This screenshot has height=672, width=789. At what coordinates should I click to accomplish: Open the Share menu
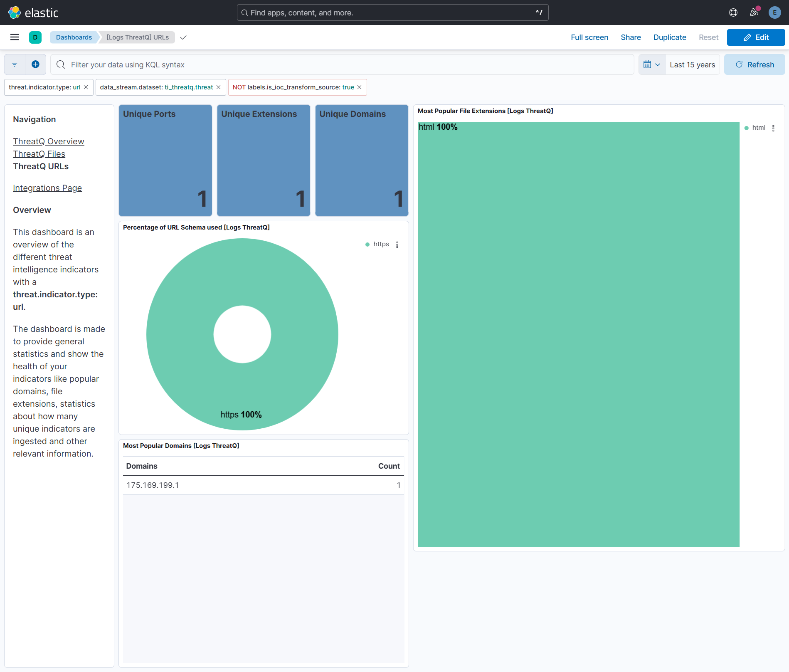[x=631, y=37]
